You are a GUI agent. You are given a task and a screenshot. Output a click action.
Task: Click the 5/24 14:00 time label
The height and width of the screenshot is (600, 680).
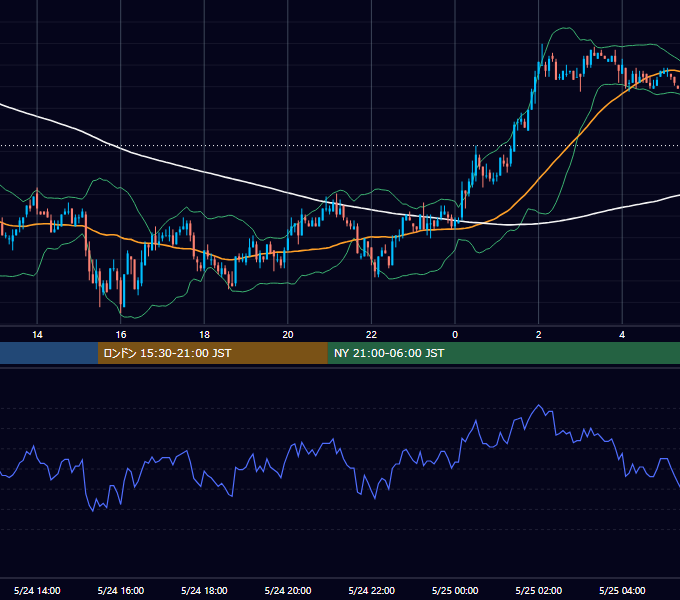click(x=37, y=590)
